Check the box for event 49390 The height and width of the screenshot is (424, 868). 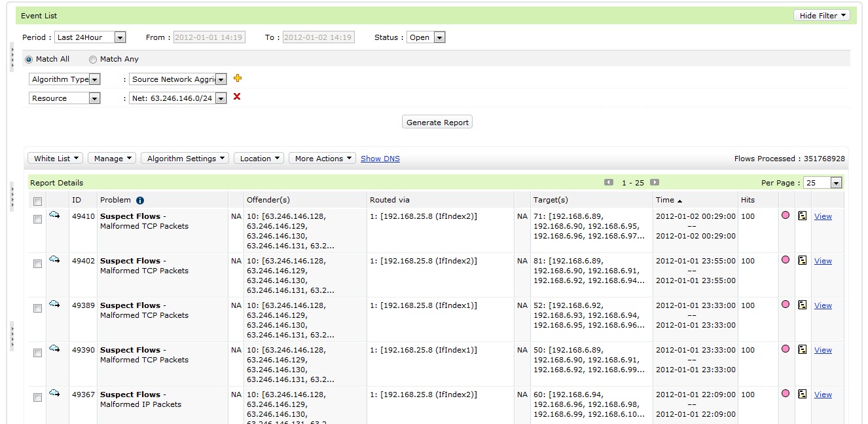37,353
